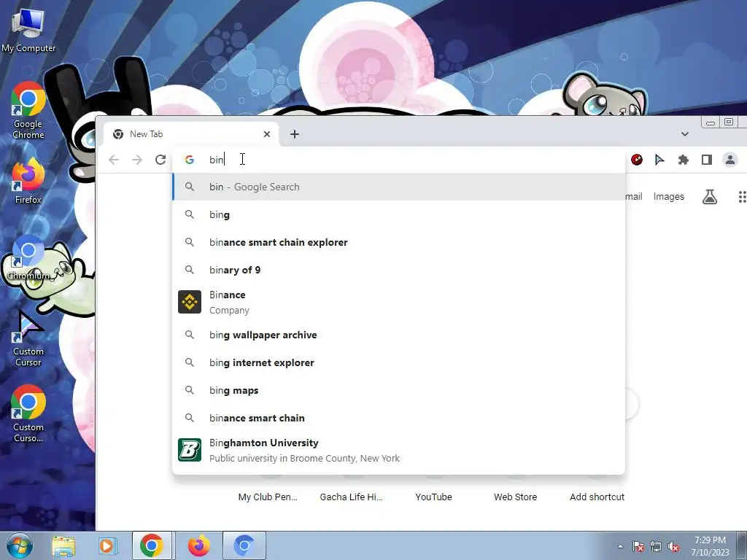The image size is (747, 560).
Task: Open My Club Pen... shortcut
Action: pyautogui.click(x=267, y=497)
